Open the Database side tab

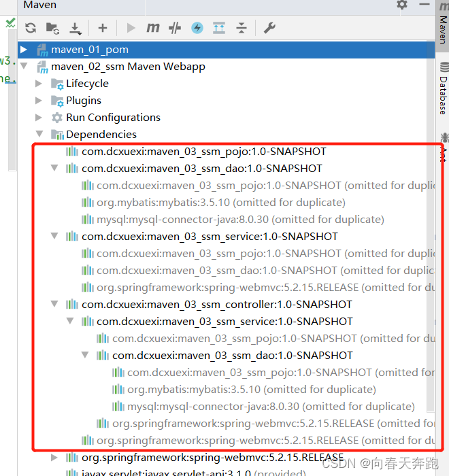[444, 88]
